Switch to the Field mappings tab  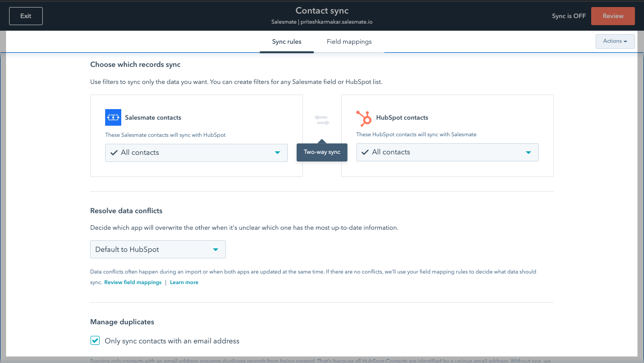click(x=349, y=42)
